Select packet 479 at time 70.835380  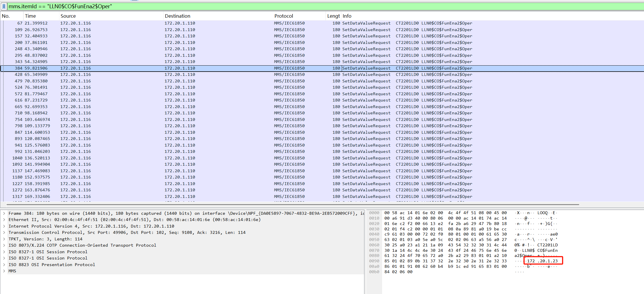(322, 81)
